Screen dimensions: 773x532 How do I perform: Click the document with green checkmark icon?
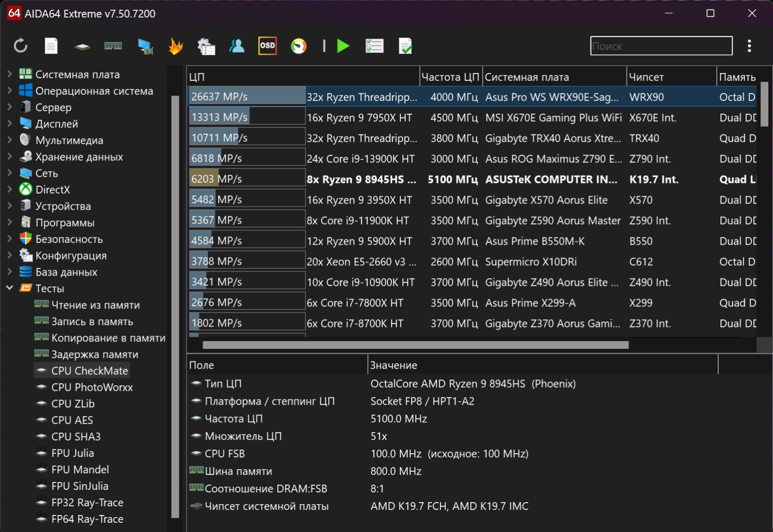[406, 46]
